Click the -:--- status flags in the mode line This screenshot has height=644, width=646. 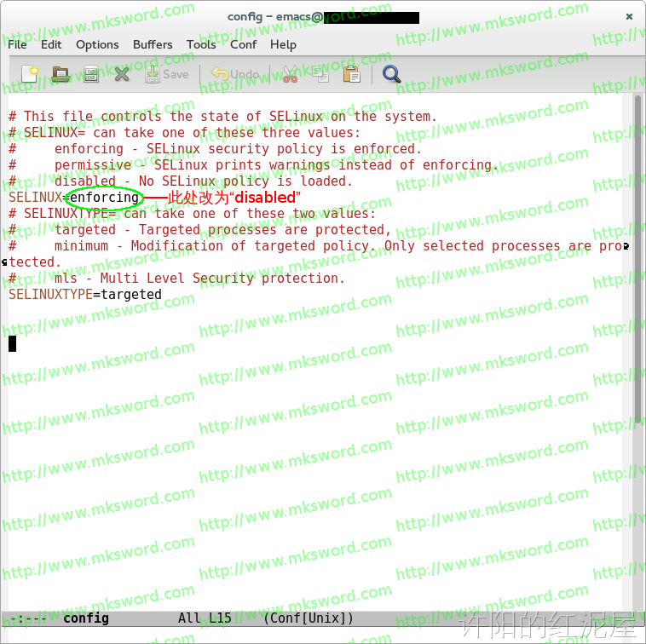(x=28, y=618)
